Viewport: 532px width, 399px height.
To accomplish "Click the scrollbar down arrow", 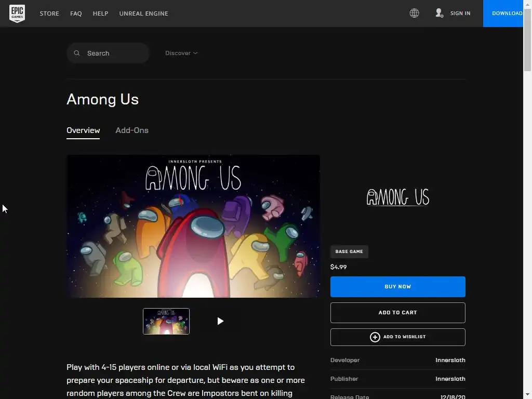I will click(528, 395).
